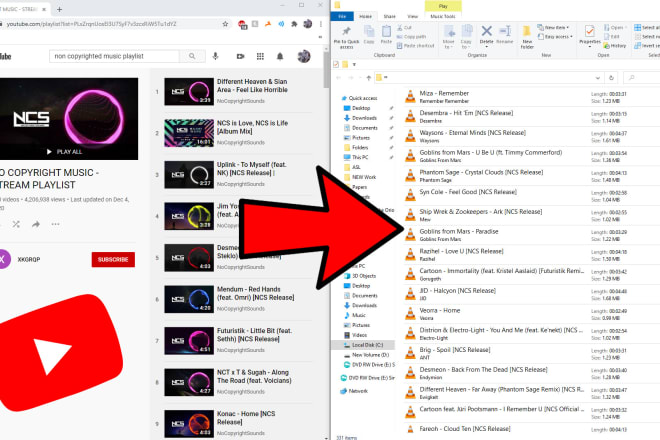The image size is (660, 440).
Task: Click the YouTube search input field
Action: coord(114,56)
